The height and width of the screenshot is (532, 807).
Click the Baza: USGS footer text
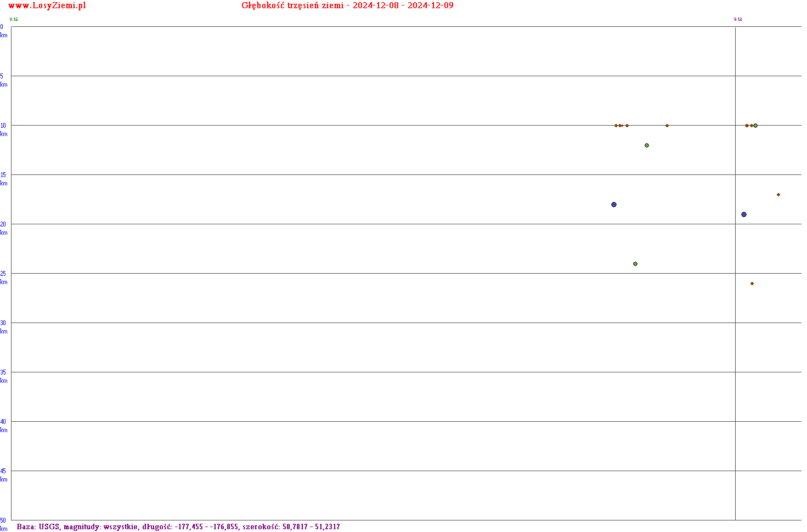[x=178, y=527]
